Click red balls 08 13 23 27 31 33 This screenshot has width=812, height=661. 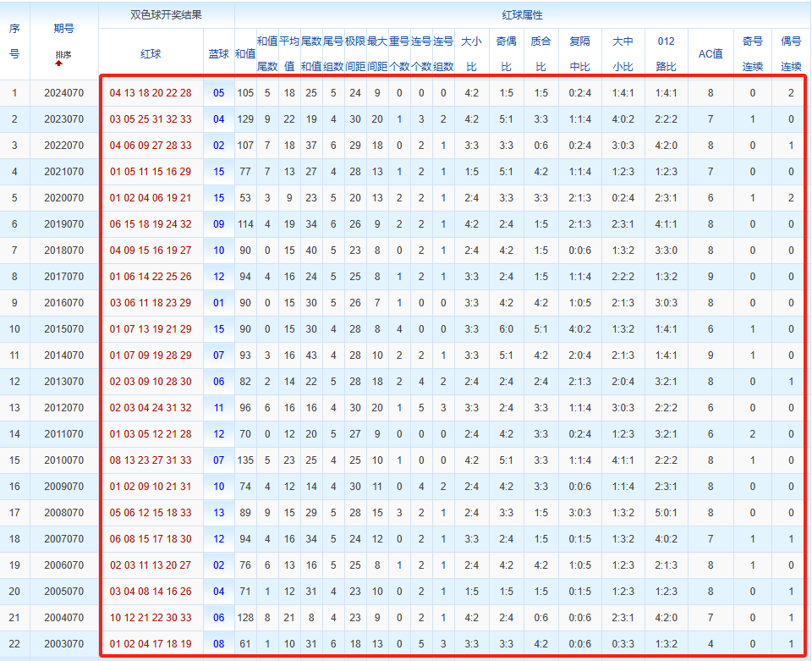click(x=151, y=460)
